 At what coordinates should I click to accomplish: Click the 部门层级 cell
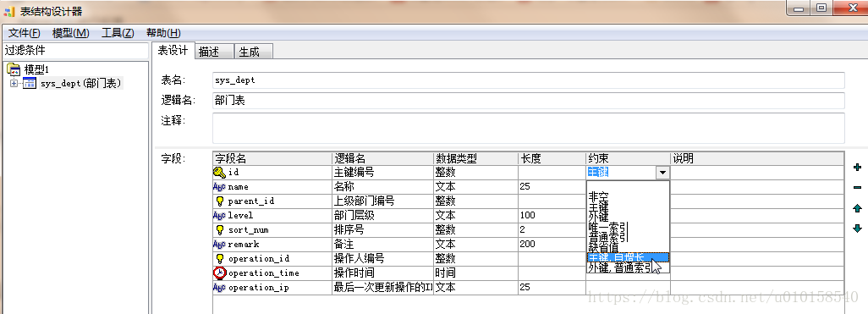click(382, 216)
